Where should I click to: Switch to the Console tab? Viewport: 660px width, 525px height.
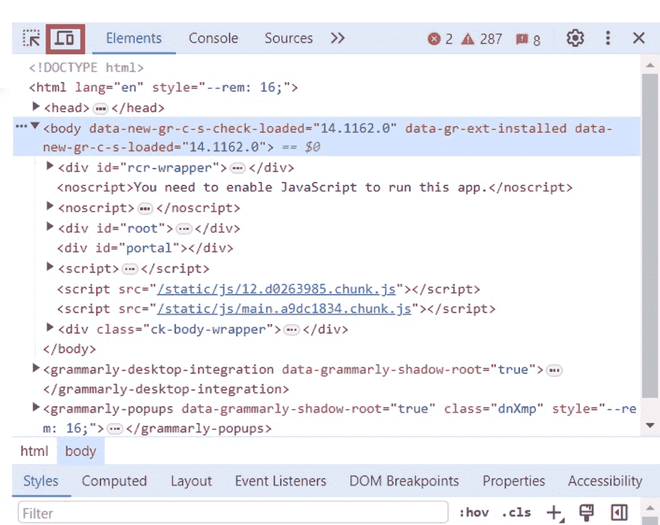pyautogui.click(x=213, y=38)
